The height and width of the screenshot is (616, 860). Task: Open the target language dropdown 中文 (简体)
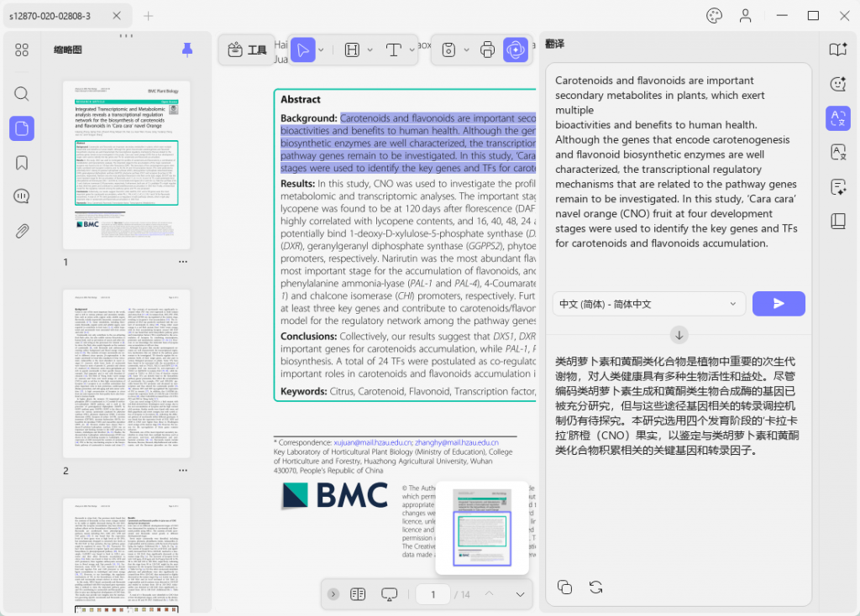click(649, 304)
